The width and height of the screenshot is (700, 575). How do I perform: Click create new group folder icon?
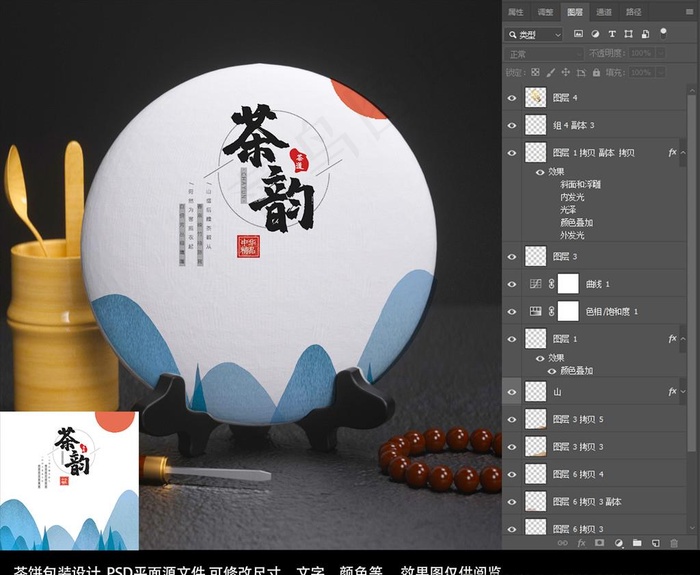[637, 543]
